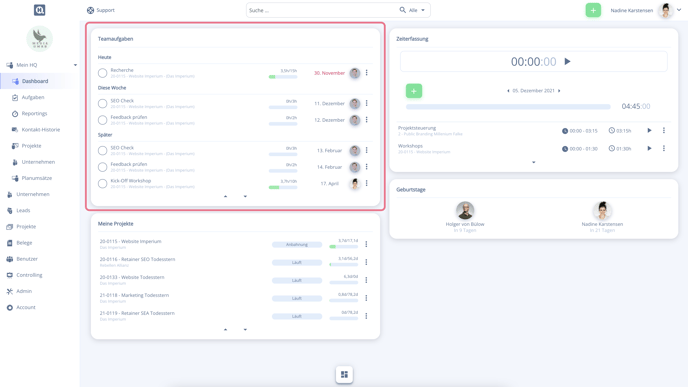
Task: Mark the Recherche task as done
Action: coord(102,73)
